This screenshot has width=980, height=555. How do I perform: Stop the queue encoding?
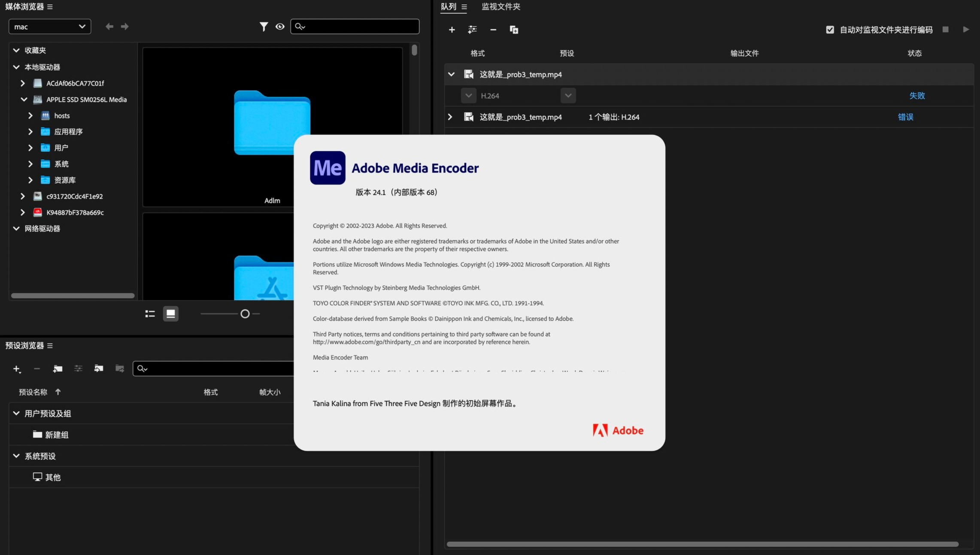click(945, 30)
